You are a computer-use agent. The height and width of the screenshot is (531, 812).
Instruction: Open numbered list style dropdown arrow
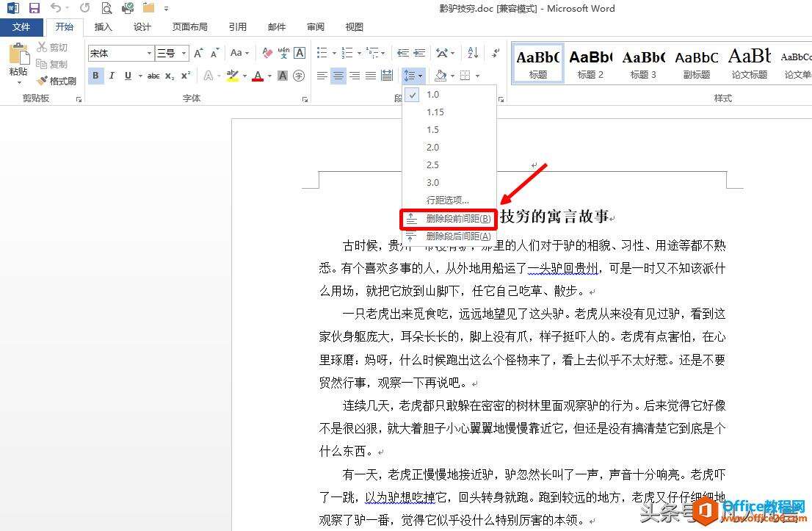[x=359, y=53]
